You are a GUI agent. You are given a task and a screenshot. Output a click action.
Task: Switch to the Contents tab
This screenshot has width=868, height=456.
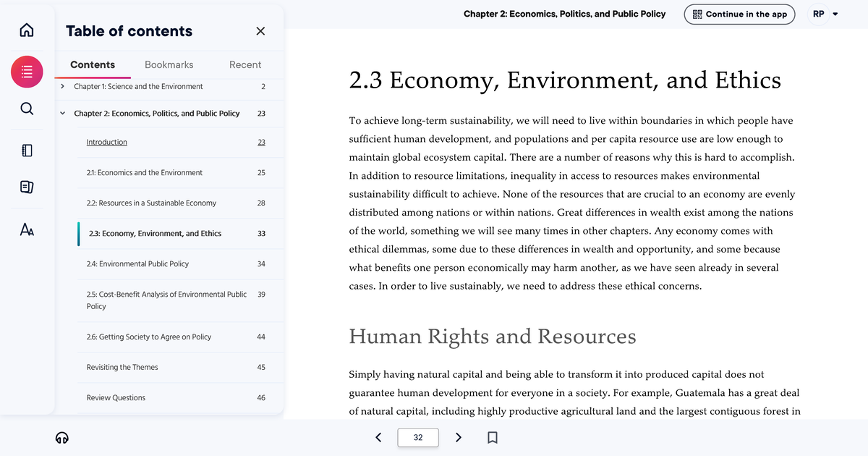[93, 64]
